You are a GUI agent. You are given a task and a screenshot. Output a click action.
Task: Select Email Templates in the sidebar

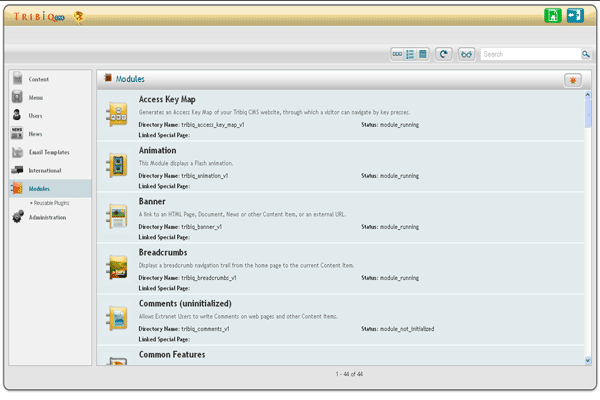[x=49, y=152]
